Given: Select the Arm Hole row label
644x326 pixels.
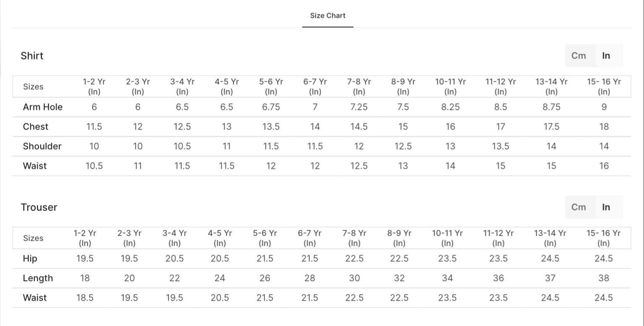Looking at the screenshot, I should (x=43, y=107).
